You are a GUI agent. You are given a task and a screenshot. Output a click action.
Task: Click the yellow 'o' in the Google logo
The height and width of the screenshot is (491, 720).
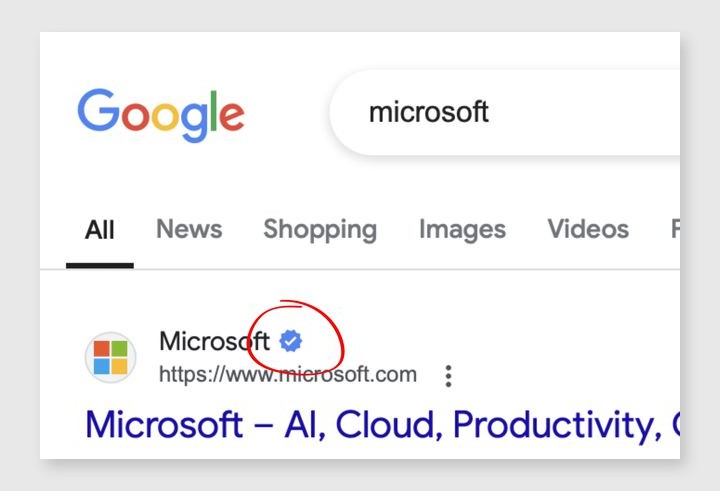point(163,117)
